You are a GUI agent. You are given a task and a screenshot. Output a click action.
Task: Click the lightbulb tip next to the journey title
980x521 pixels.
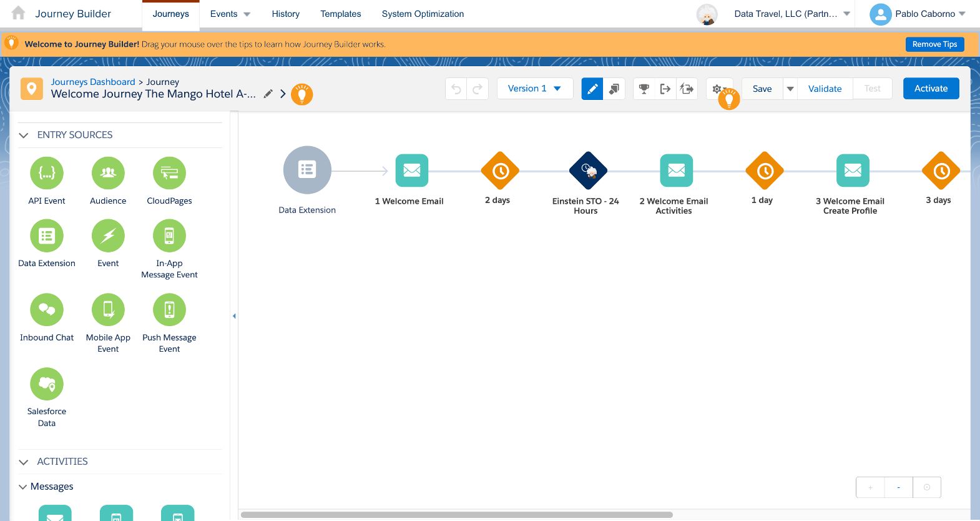pos(302,94)
